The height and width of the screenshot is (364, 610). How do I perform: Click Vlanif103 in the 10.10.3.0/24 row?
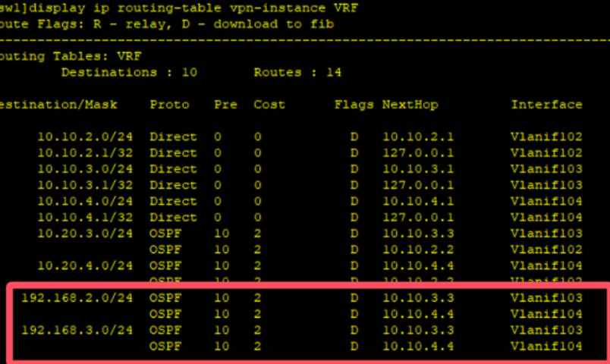click(546, 169)
